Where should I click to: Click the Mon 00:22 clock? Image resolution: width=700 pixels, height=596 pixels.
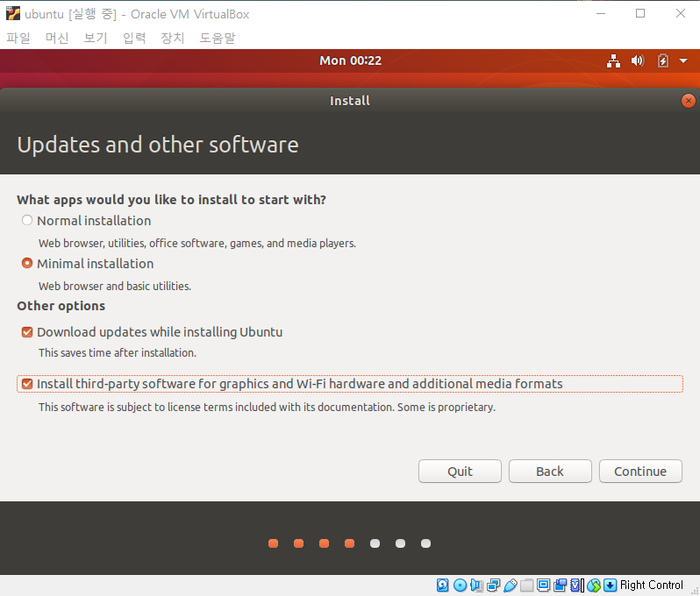click(x=351, y=60)
